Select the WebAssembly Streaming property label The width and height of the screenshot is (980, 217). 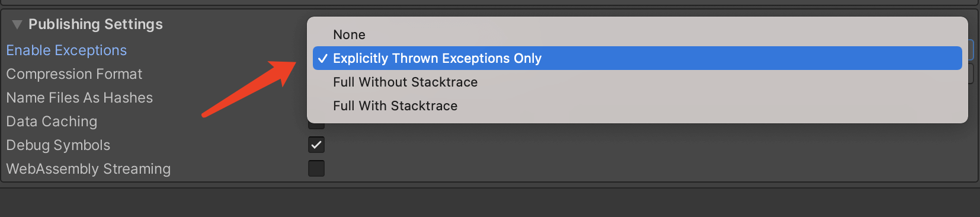(88, 169)
